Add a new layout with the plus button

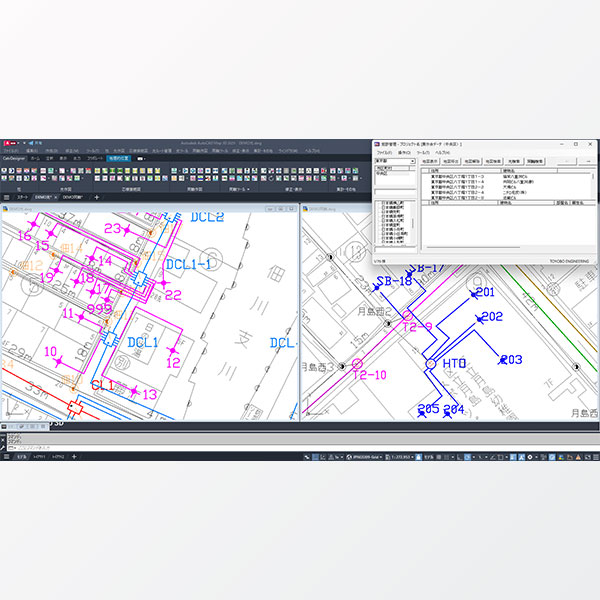pyautogui.click(x=74, y=457)
